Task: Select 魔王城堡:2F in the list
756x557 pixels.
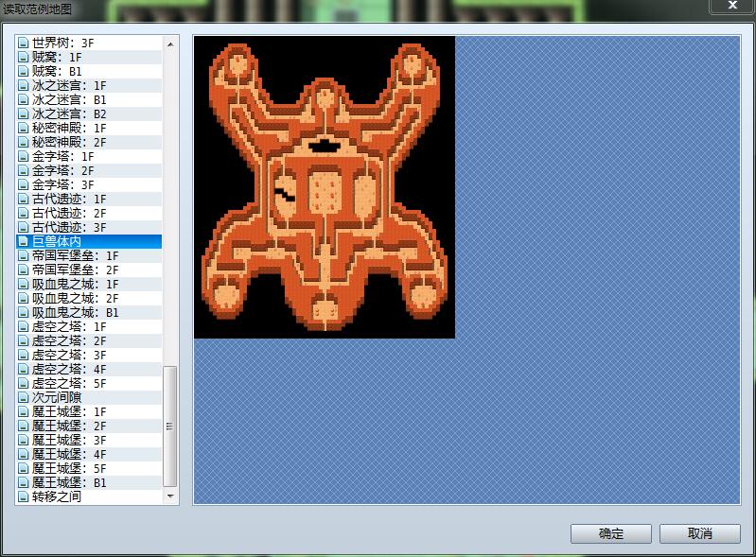Action: pyautogui.click(x=89, y=426)
